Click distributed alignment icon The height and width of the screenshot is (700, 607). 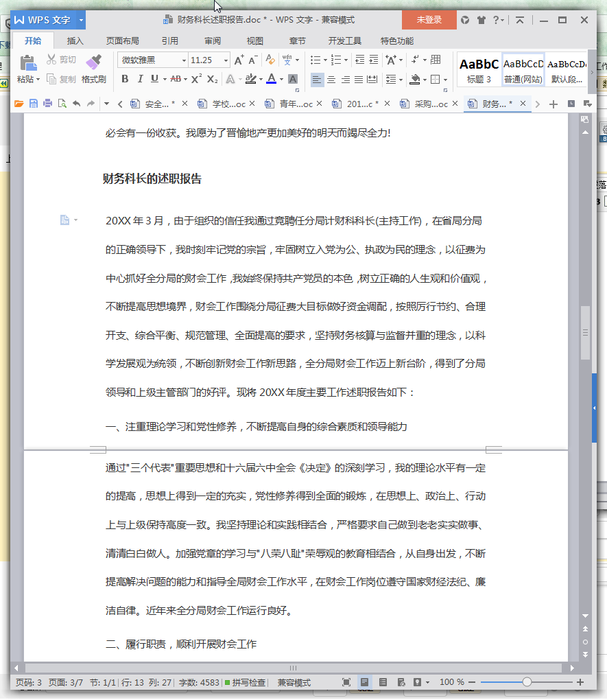click(x=372, y=80)
